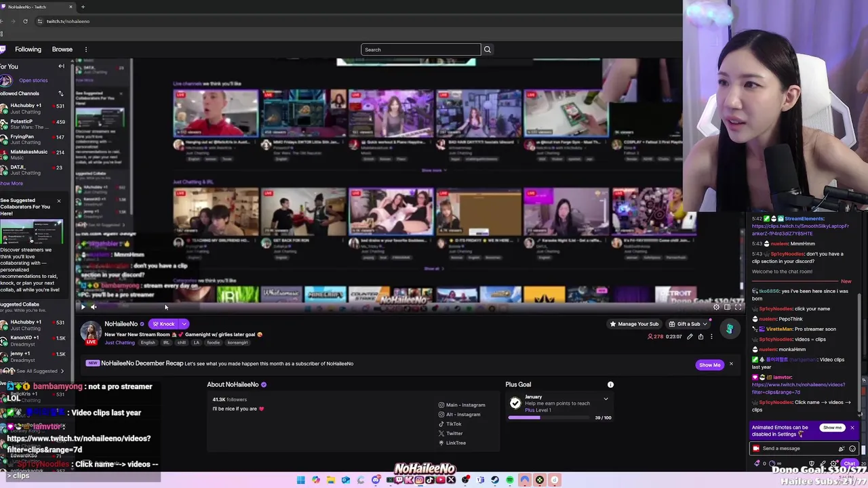Screen dimensions: 868x488
Task: Expand followed channels with Show More
Action: (12, 184)
